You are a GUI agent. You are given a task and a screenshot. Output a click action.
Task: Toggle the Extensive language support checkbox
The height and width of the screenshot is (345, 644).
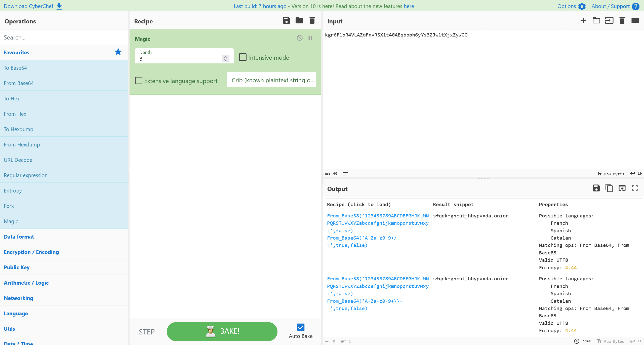(138, 81)
